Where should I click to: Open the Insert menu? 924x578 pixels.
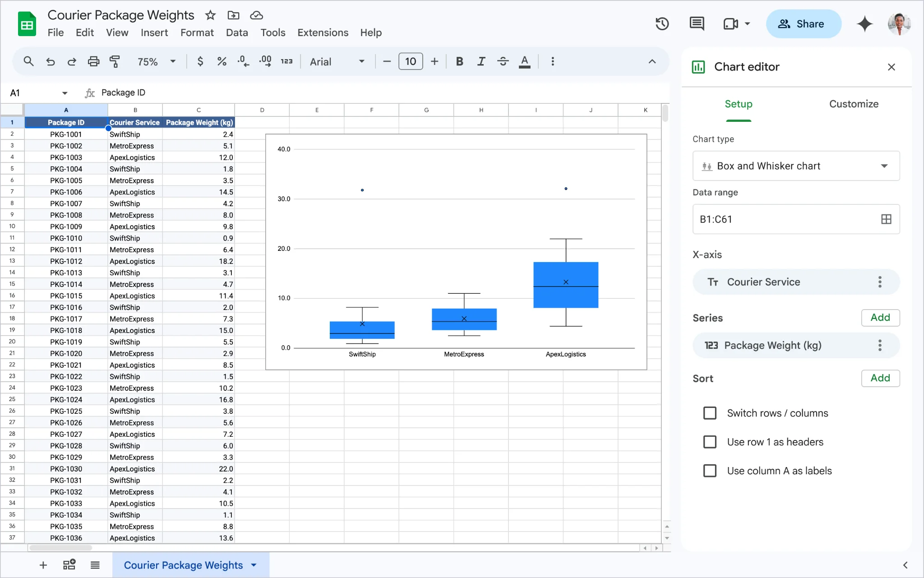pos(154,32)
